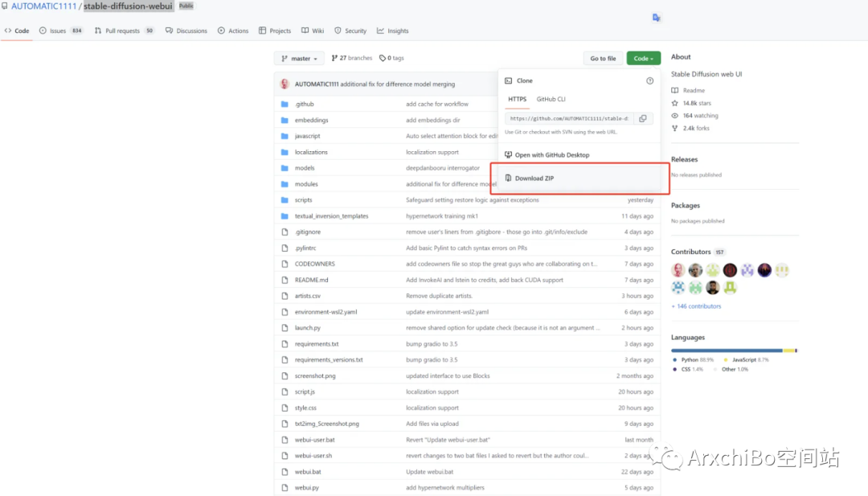Viewport: 868px width, 496px height.
Task: Click the 'Remove duplicate artists.' commit message
Action: (x=439, y=296)
